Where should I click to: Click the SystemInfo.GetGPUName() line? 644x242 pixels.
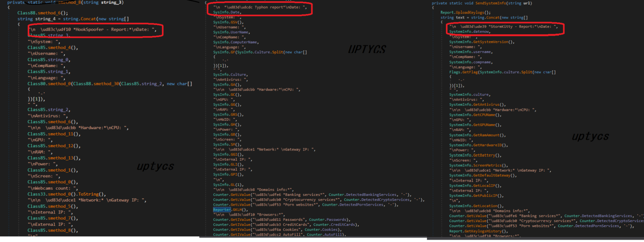[476, 125]
